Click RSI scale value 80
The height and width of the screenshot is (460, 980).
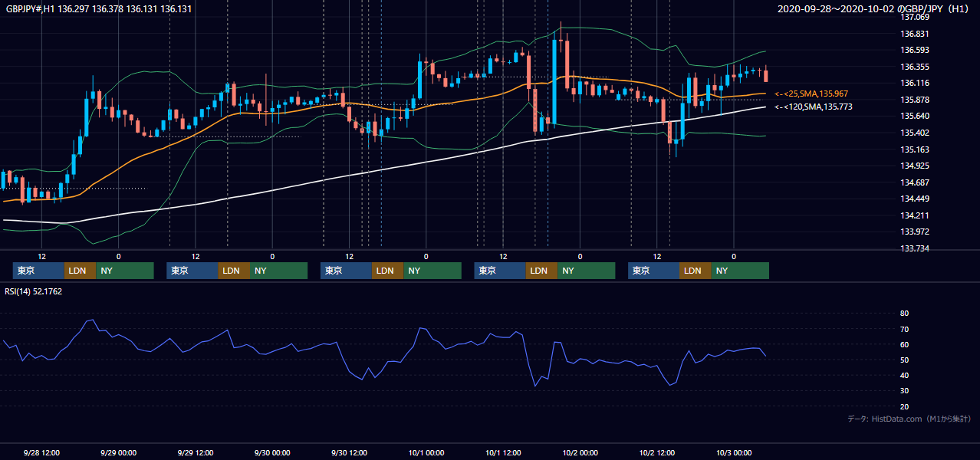point(904,314)
